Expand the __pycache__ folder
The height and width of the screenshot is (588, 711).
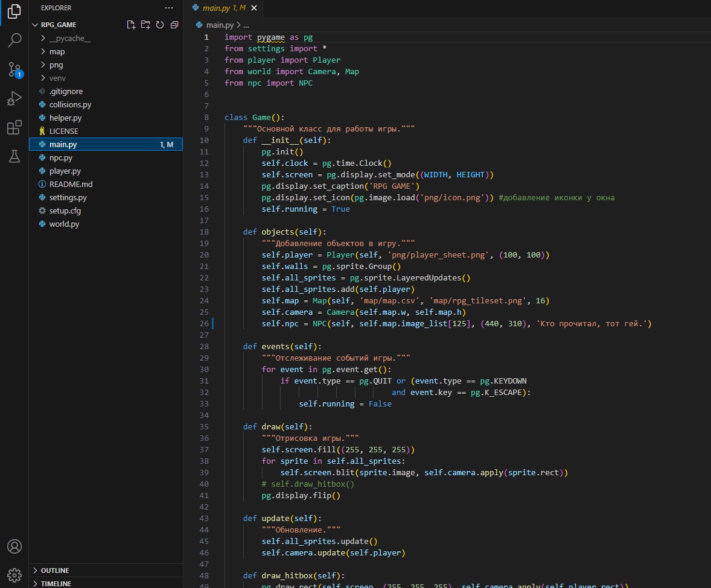click(70, 38)
